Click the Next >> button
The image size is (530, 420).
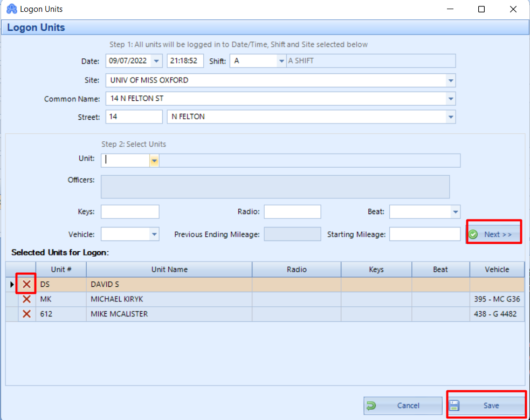pos(493,232)
